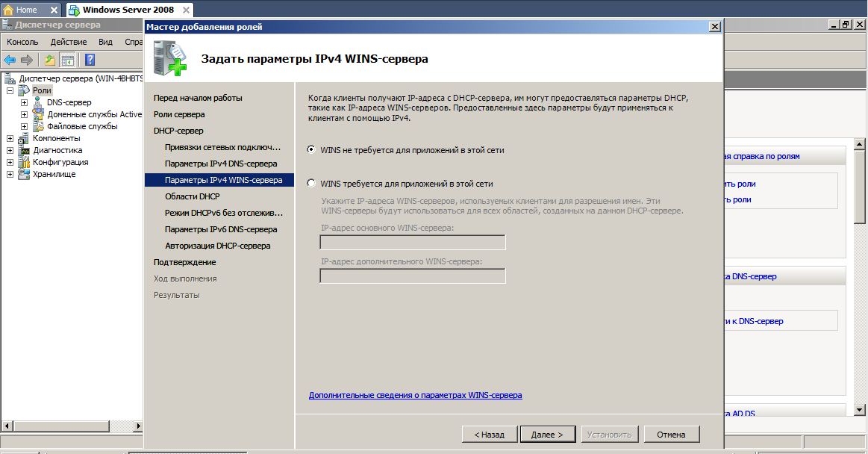Collapse the Роли tree node

pos(10,90)
